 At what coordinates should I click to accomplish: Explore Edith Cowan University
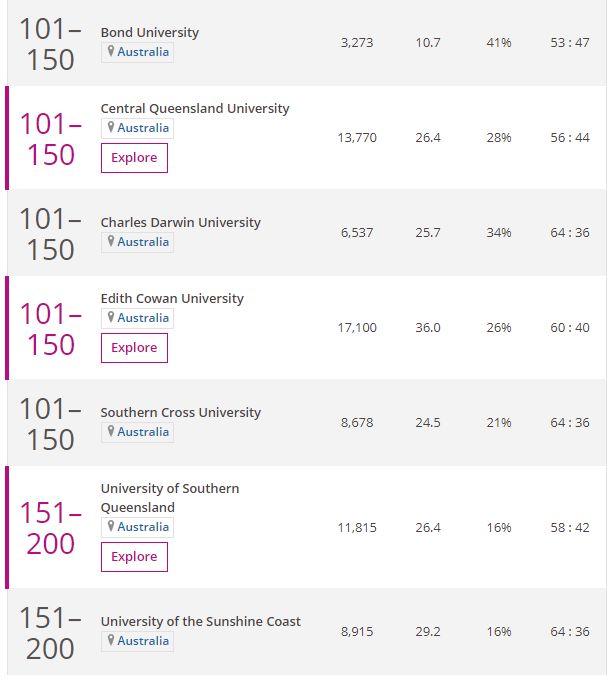pos(134,348)
